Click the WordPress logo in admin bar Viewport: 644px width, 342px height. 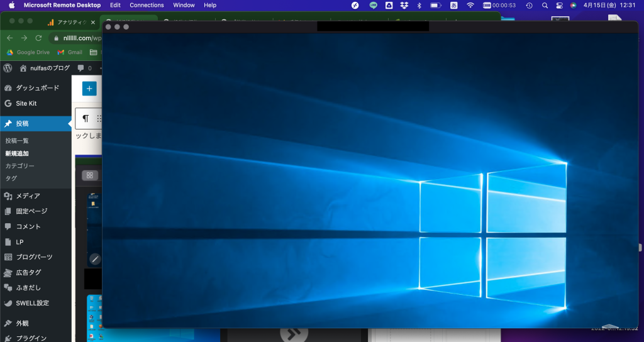pyautogui.click(x=8, y=68)
